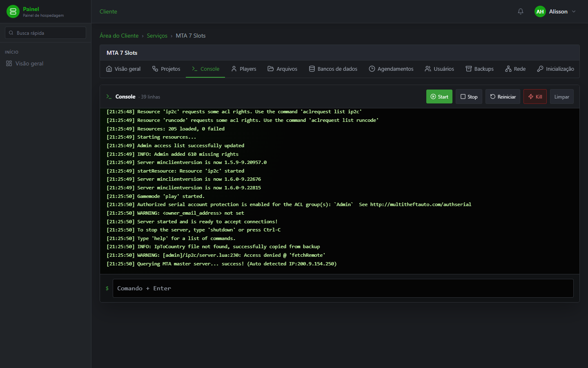
Task: Click the terminal icon on Console tab
Action: [x=195, y=69]
